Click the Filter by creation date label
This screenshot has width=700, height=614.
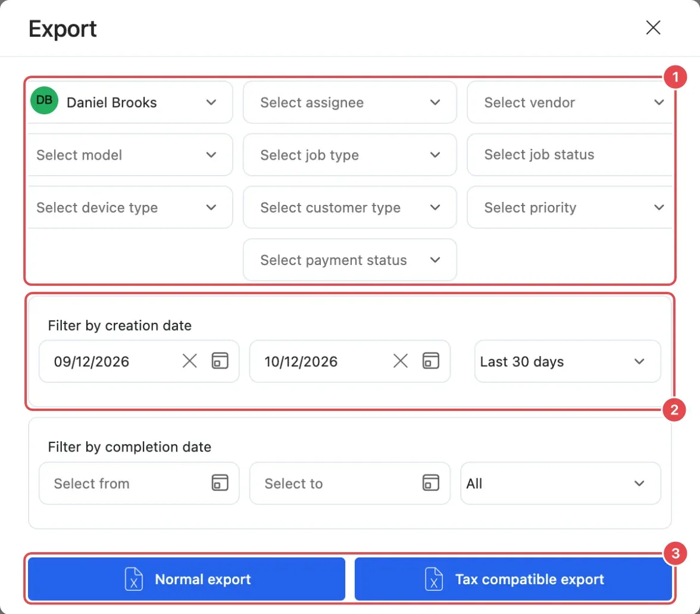pos(120,326)
